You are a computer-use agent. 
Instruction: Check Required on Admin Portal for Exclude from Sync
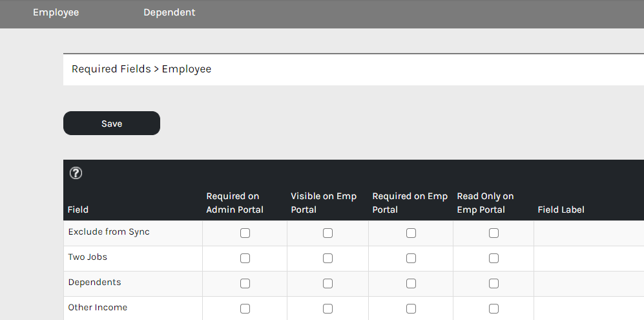(245, 233)
